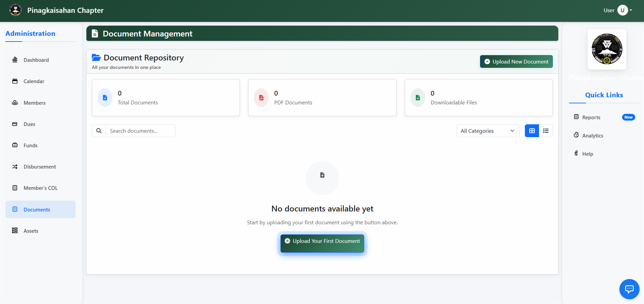The height and width of the screenshot is (304, 644).
Task: Go to Member's COL page
Action: click(x=41, y=188)
